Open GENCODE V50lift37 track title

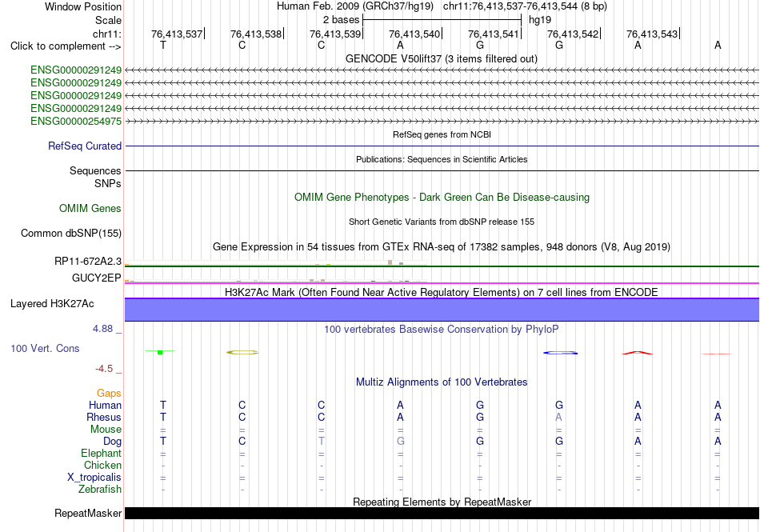click(x=441, y=58)
